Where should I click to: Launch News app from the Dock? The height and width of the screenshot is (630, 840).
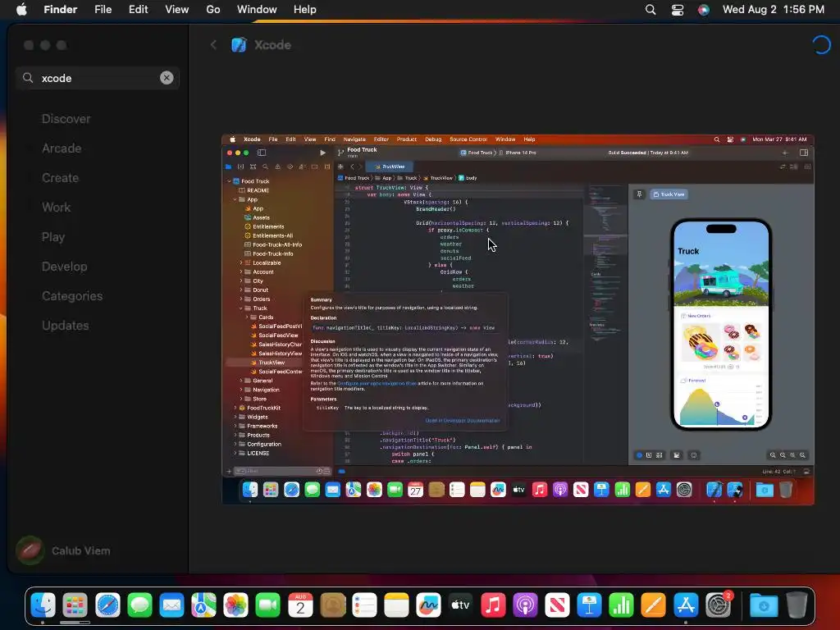[557, 605]
